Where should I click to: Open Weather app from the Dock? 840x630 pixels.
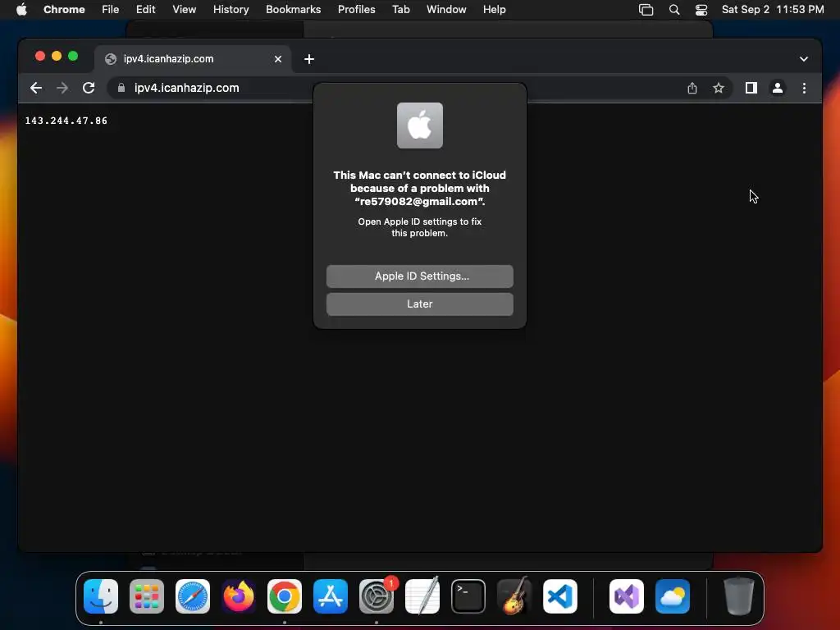[x=673, y=596]
